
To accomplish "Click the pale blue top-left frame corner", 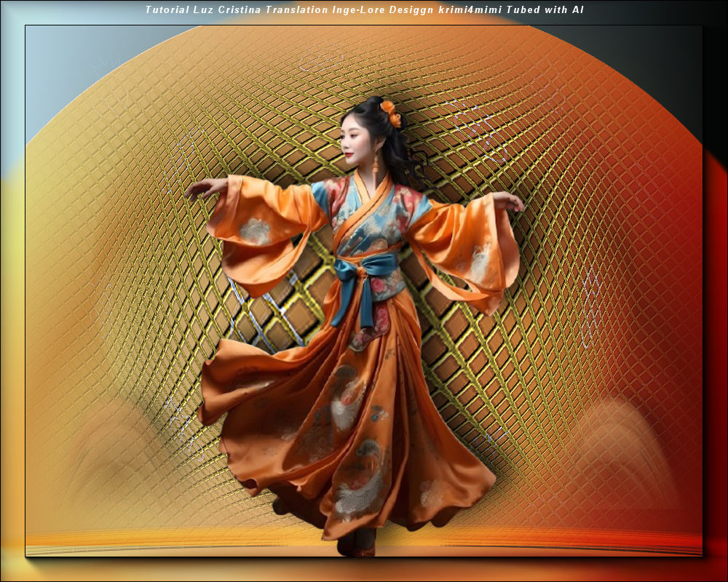I will point(11,73).
